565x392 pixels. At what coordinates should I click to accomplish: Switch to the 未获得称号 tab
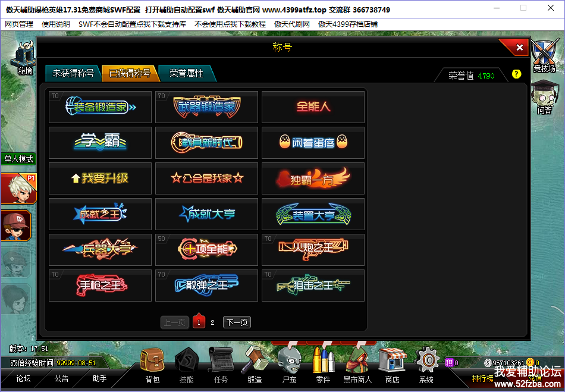click(73, 74)
